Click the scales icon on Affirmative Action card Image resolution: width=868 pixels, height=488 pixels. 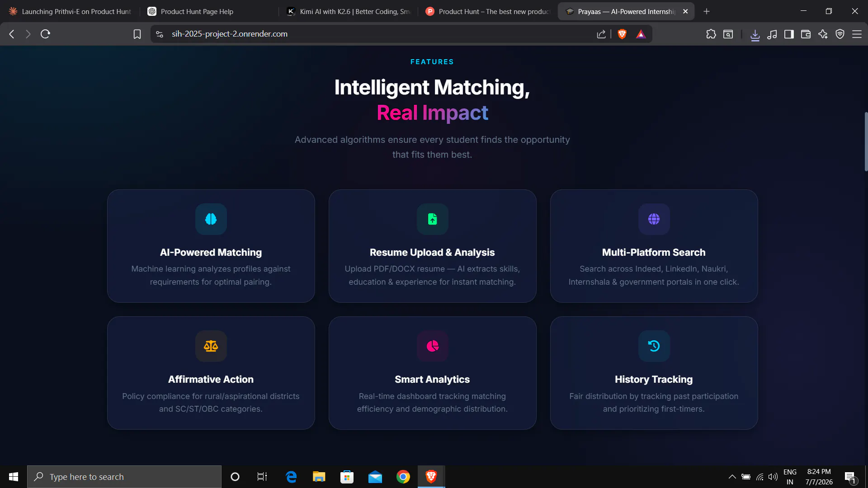[211, 346]
